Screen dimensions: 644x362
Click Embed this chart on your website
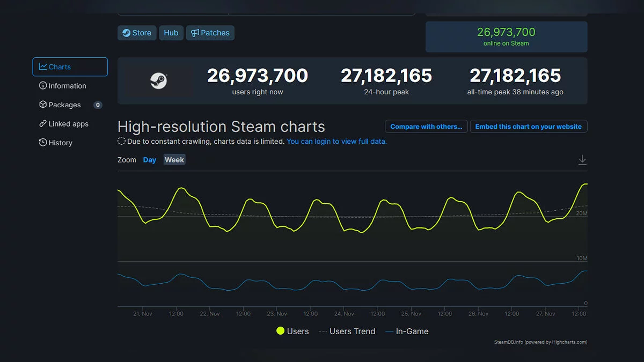pos(528,127)
